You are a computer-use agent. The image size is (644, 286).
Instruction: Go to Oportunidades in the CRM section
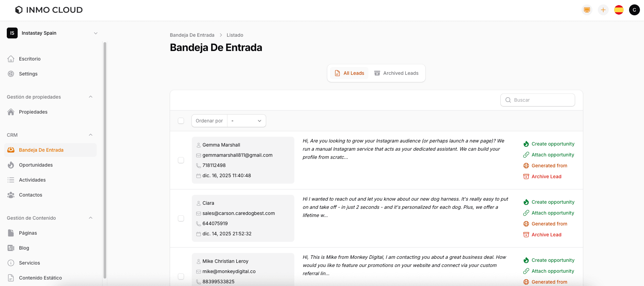(x=36, y=165)
